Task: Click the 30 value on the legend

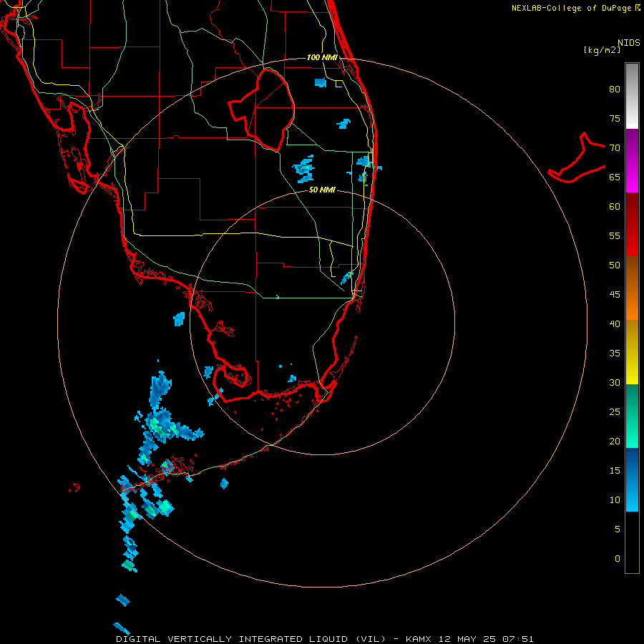Action: click(615, 382)
